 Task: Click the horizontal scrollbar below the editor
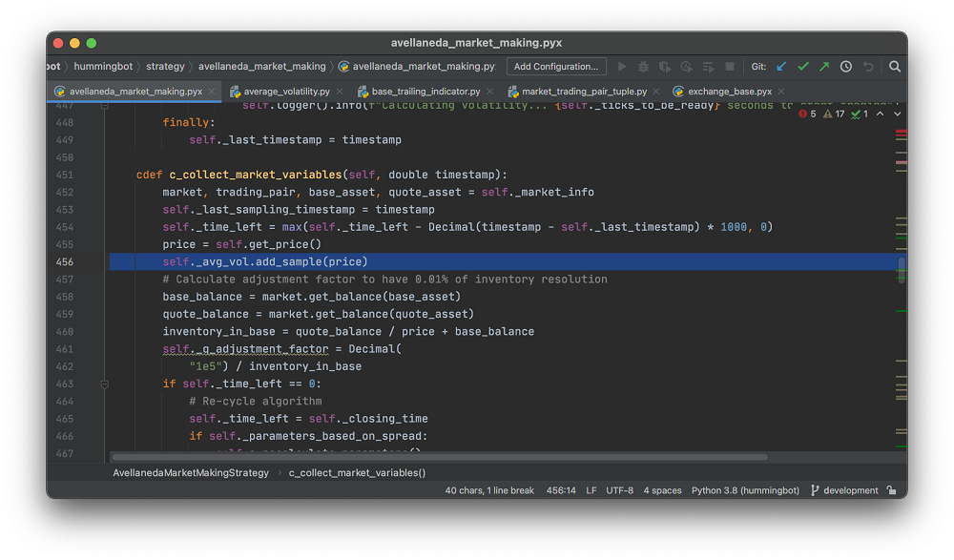pos(439,457)
